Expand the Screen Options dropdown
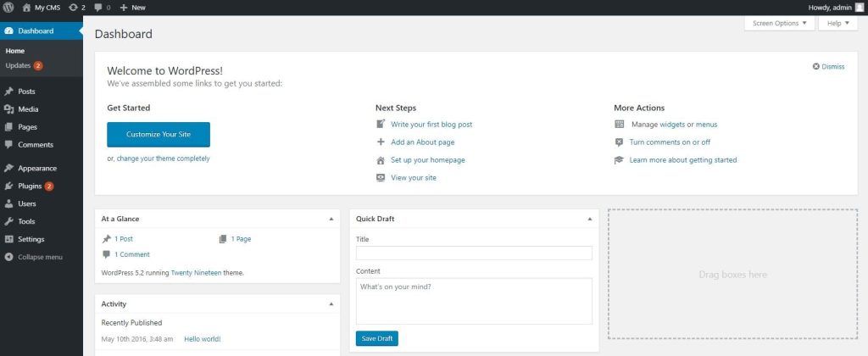Viewport: 868px width, 356px height. [x=780, y=23]
